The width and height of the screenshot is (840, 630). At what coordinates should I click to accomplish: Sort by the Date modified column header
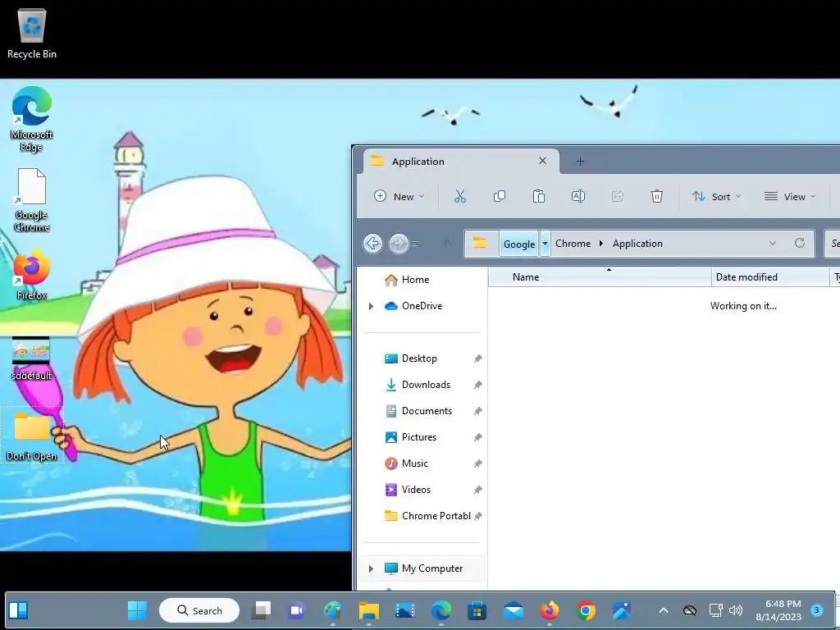click(770, 277)
